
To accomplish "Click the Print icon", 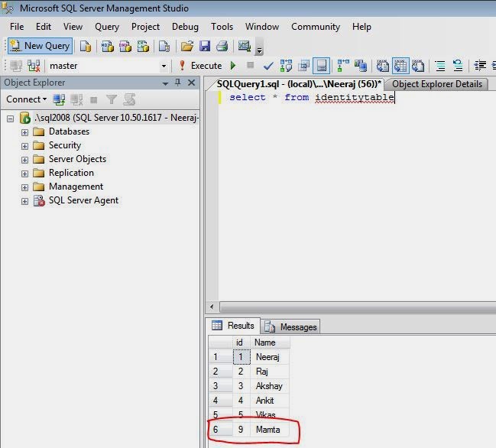I will pyautogui.click(x=222, y=46).
